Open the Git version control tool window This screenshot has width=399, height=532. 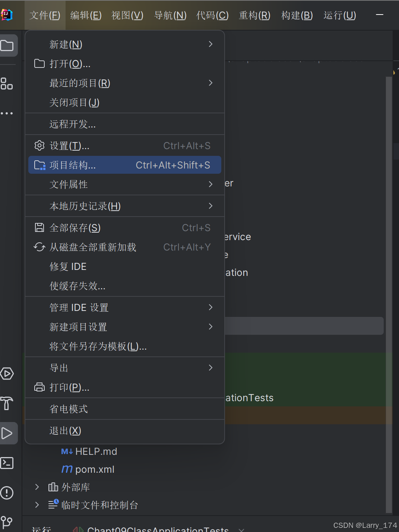tap(6, 522)
